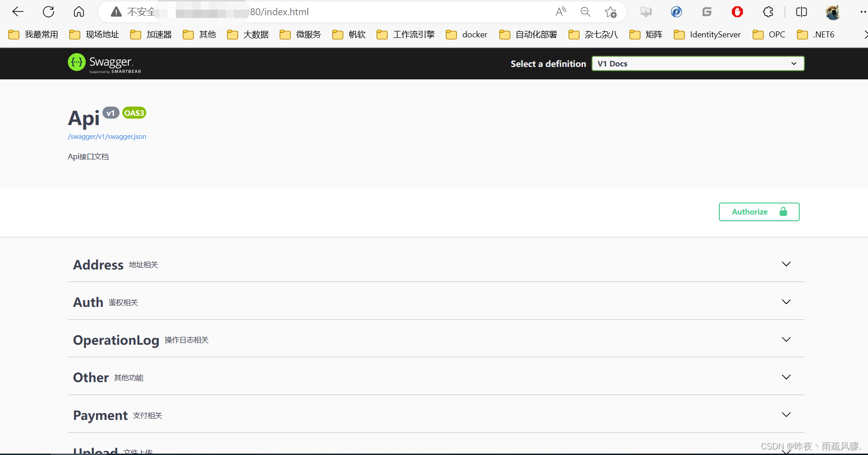Activate the read aloud icon
The height and width of the screenshot is (455, 868).
click(561, 12)
